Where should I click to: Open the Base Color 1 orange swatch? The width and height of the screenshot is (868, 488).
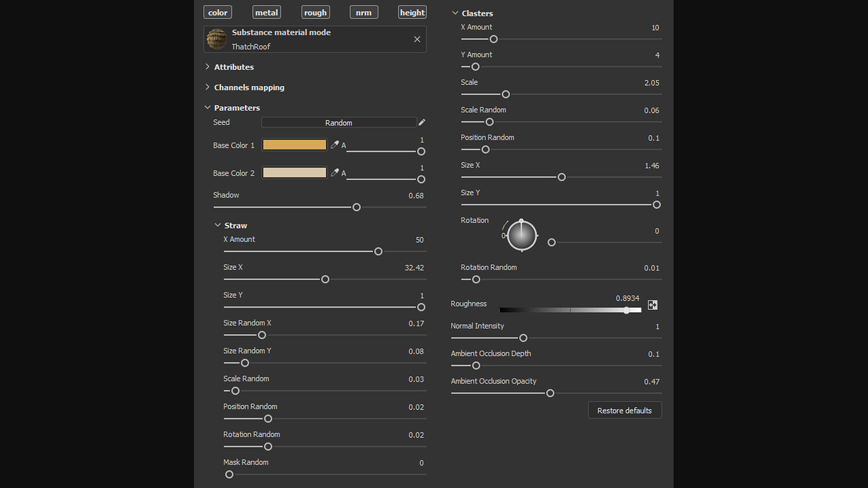pyautogui.click(x=295, y=145)
